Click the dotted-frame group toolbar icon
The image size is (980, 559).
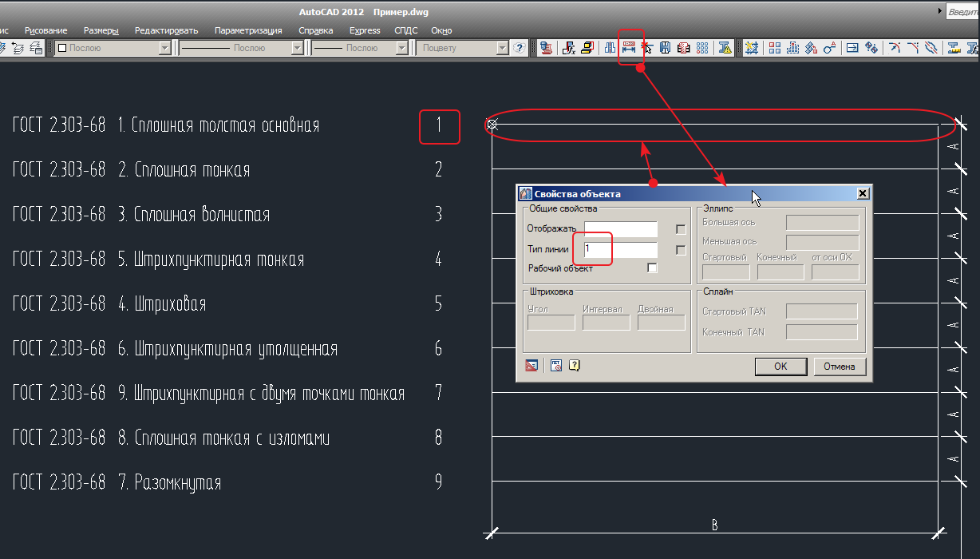pyautogui.click(x=792, y=48)
